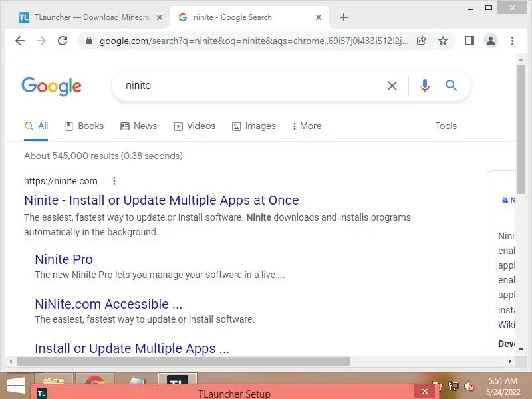This screenshot has height=399, width=532.
Task: Open the NiNite.com Accessible link
Action: pos(108,304)
